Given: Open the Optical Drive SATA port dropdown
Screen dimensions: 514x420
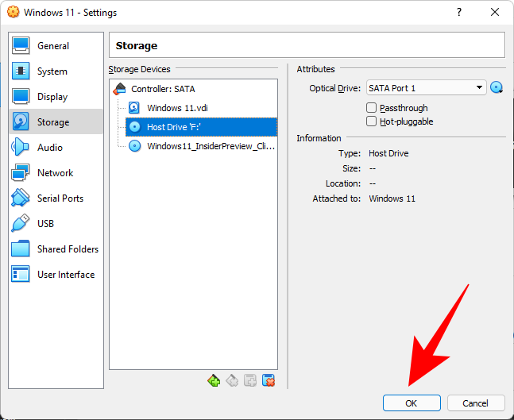Looking at the screenshot, I should click(x=426, y=88).
